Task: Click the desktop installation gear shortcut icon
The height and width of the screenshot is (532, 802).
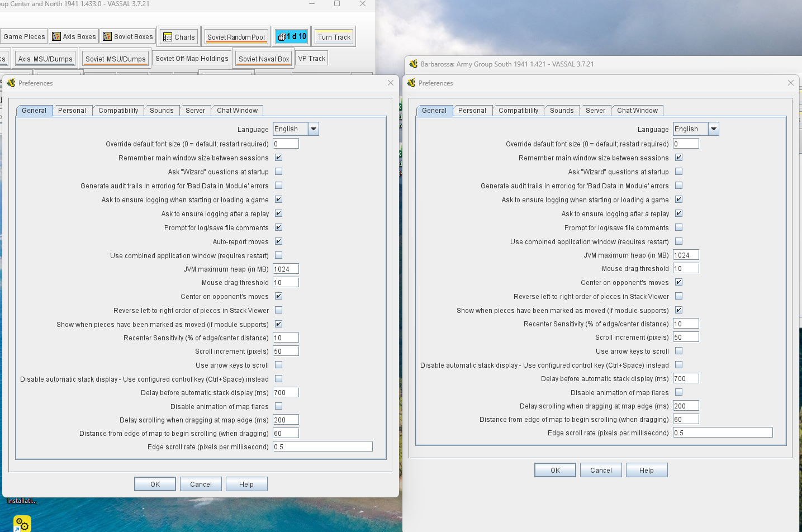Action: [22, 524]
